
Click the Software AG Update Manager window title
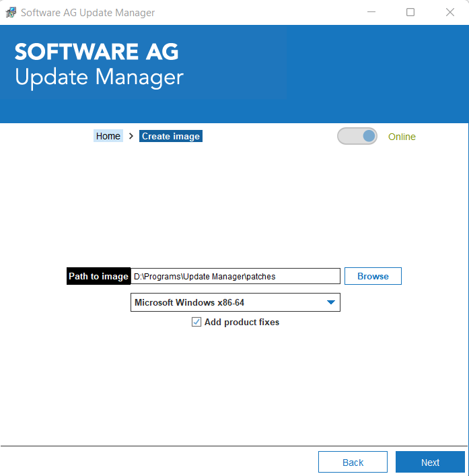[x=87, y=13]
